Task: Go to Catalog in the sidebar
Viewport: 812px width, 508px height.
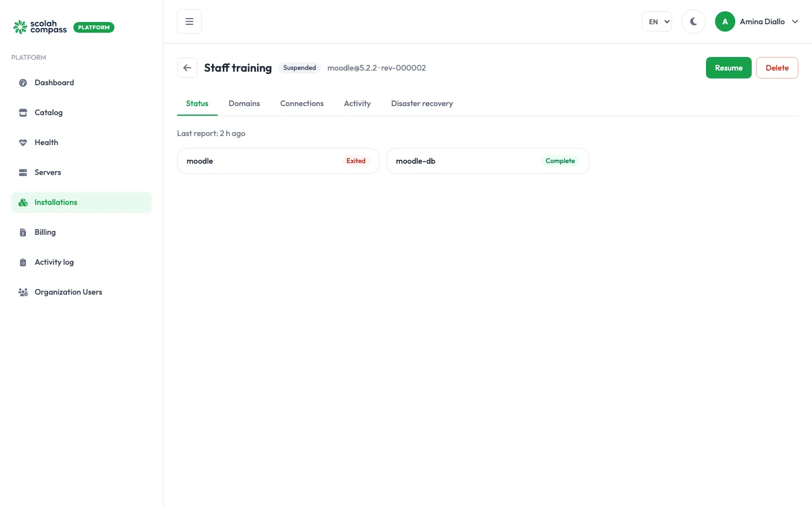Action: [81, 113]
